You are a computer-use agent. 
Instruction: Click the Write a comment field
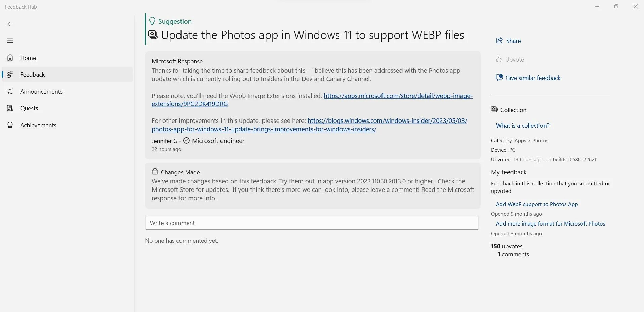312,223
